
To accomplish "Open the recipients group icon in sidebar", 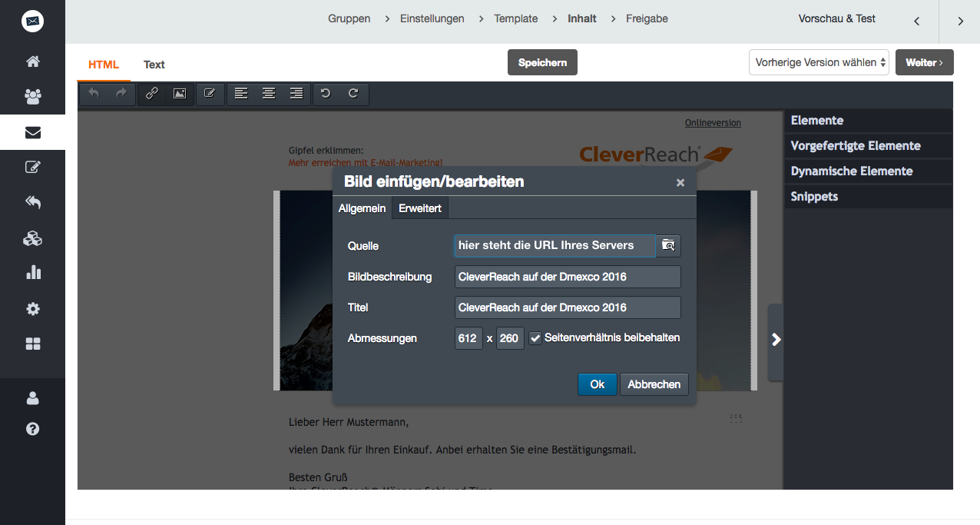I will (32, 97).
